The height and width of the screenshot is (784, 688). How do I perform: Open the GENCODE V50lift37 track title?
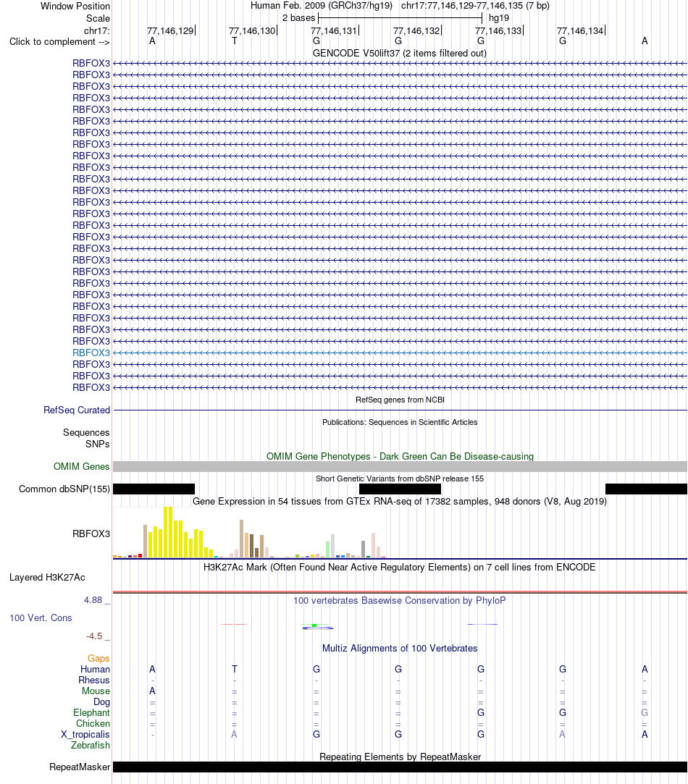point(399,53)
